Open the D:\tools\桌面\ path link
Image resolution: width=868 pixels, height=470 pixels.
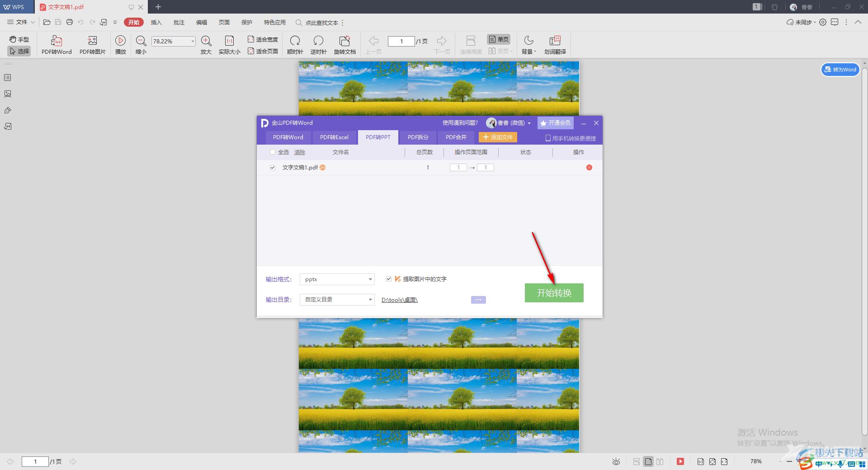[400, 300]
